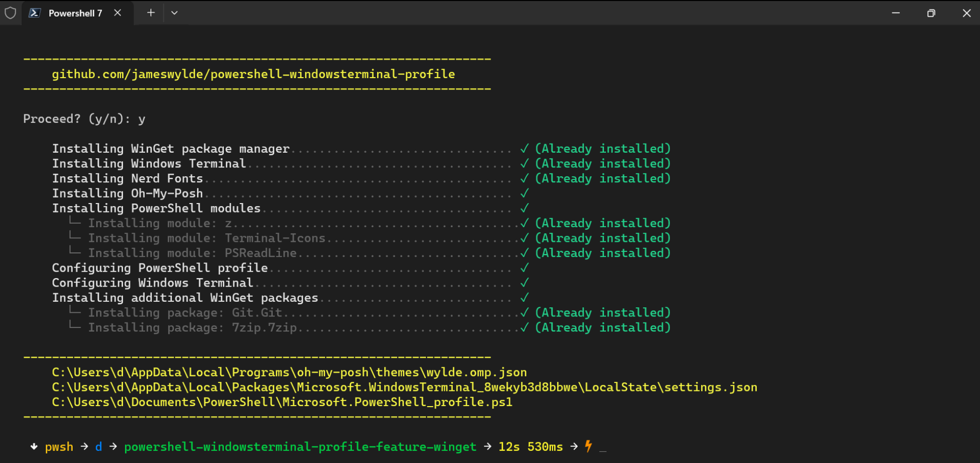Open the github.com/jameswylde repository link
This screenshot has width=980, height=463.
[x=253, y=74]
